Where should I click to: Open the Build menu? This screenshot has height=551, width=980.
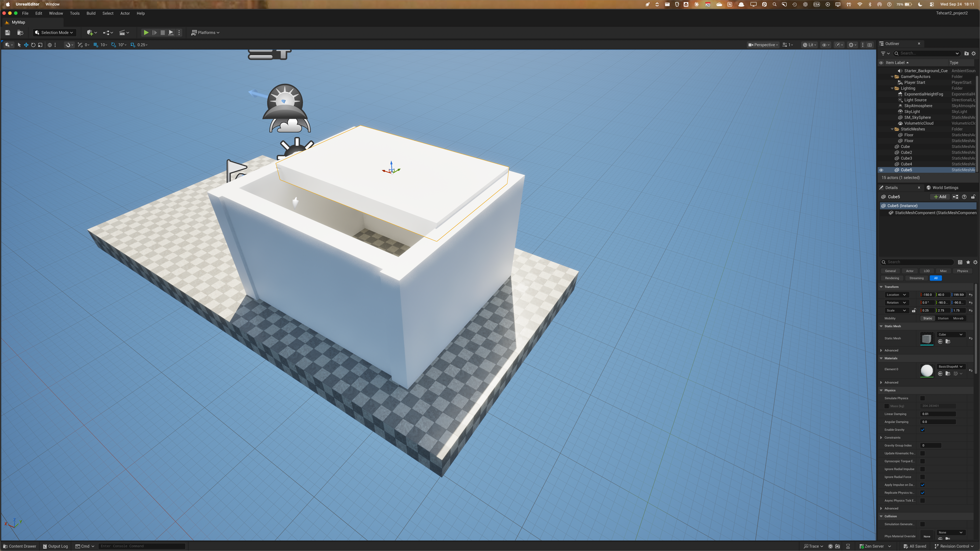(x=91, y=13)
